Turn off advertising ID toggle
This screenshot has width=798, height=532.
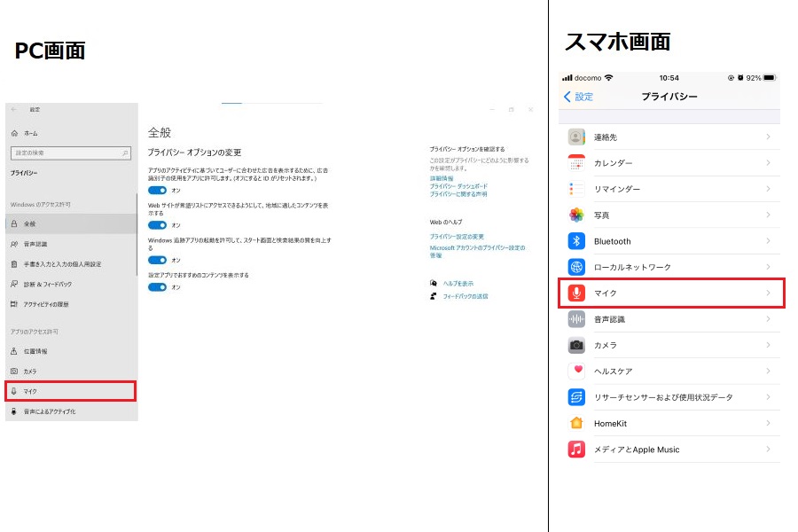coord(157,190)
